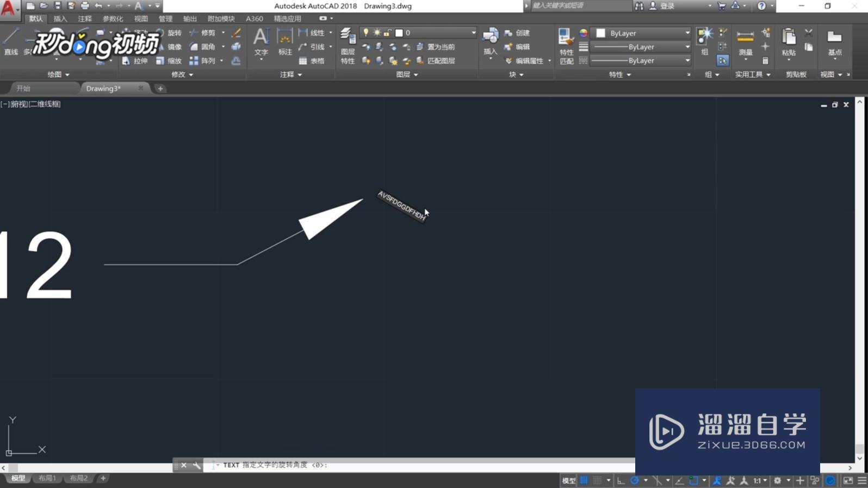Click the Group (组) tool
Screen dimensions: 868x488
(705, 42)
